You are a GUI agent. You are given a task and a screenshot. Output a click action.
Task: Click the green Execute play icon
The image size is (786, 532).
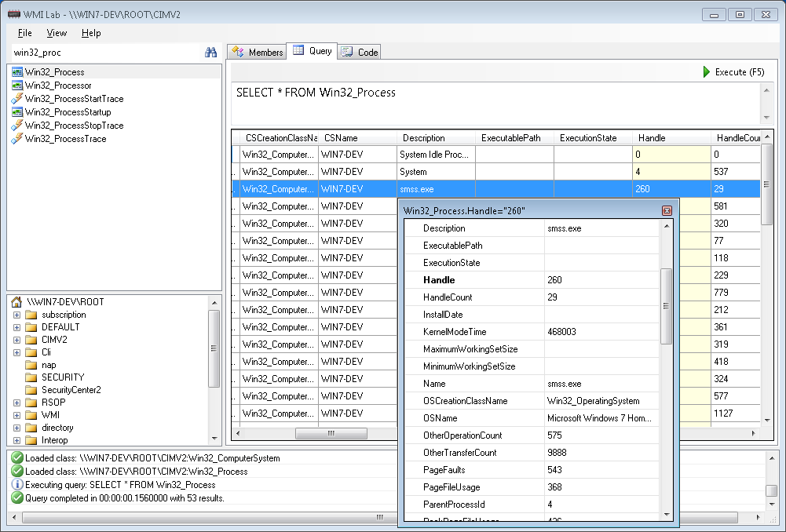(x=706, y=71)
